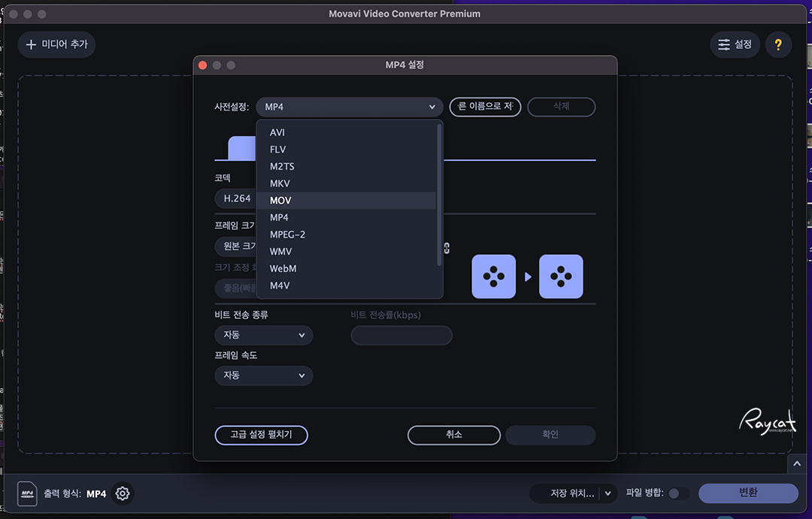Choose MKV in the preset list
Screen dimensions: 812x519
[346, 184]
